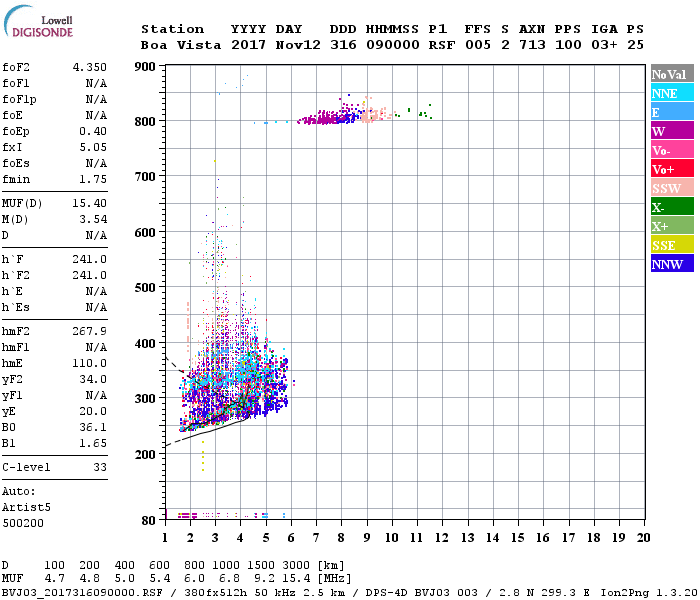700x600 pixels.
Task: Click the C-level value 33
Action: click(100, 467)
